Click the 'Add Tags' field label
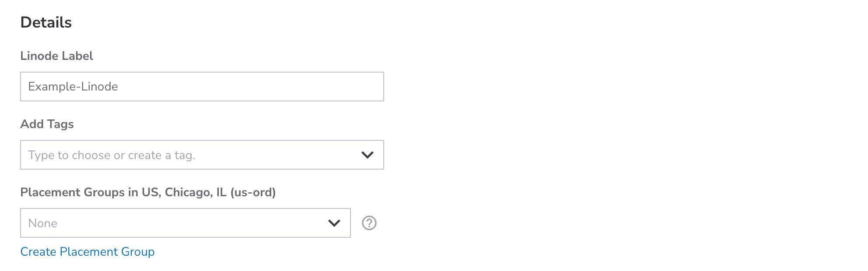 pos(47,124)
